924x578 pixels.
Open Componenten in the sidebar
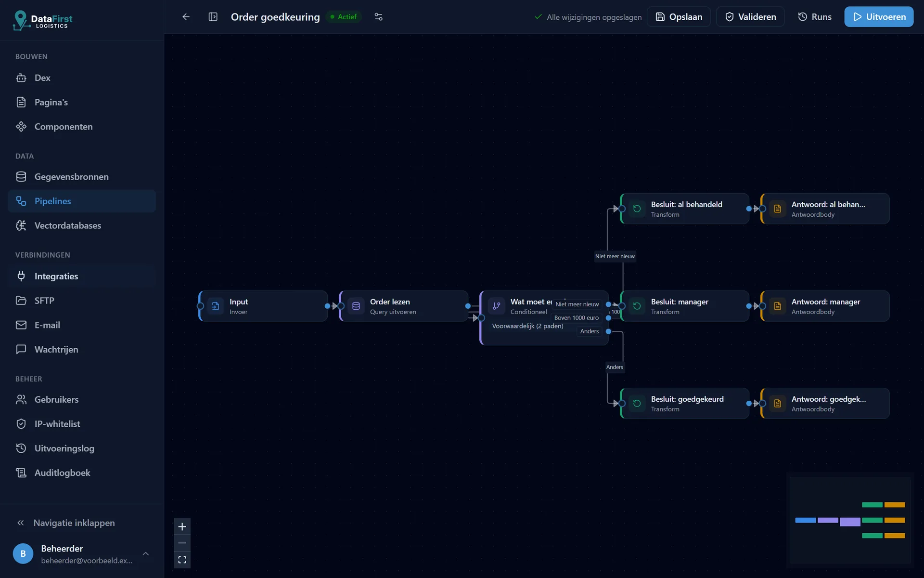[82, 127]
